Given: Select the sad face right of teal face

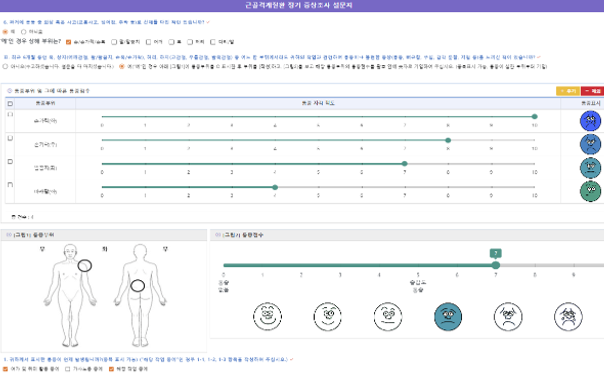Looking at the screenshot, I should click(508, 316).
